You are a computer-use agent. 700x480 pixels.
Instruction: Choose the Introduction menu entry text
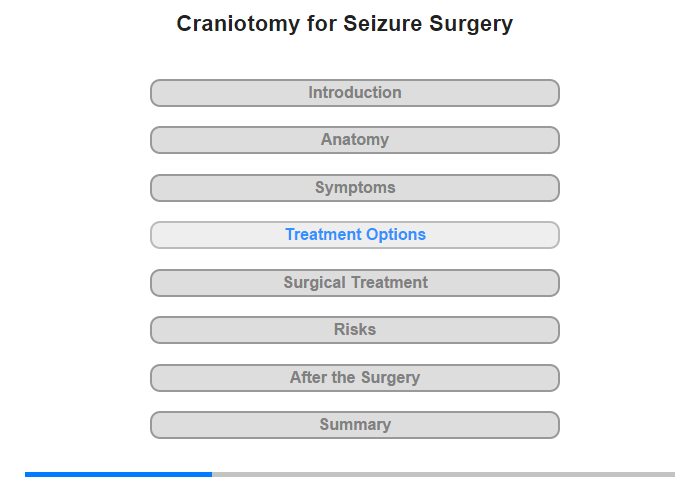[x=355, y=92]
